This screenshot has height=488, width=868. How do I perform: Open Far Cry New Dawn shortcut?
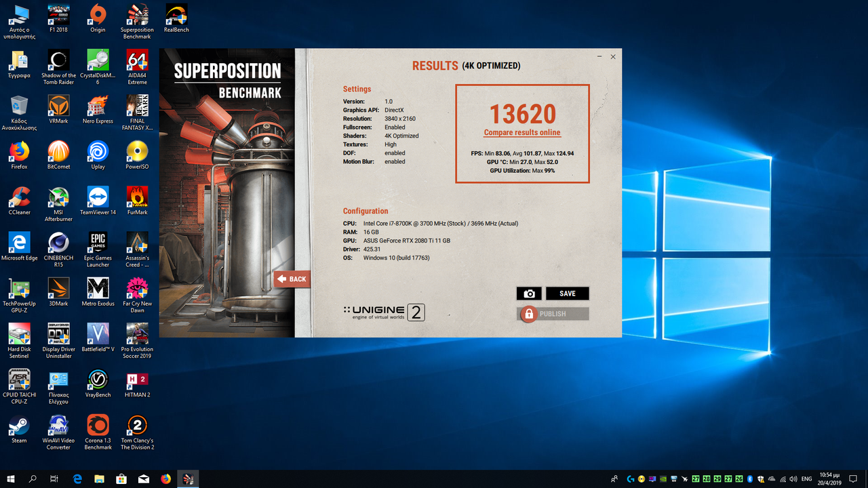tap(137, 295)
